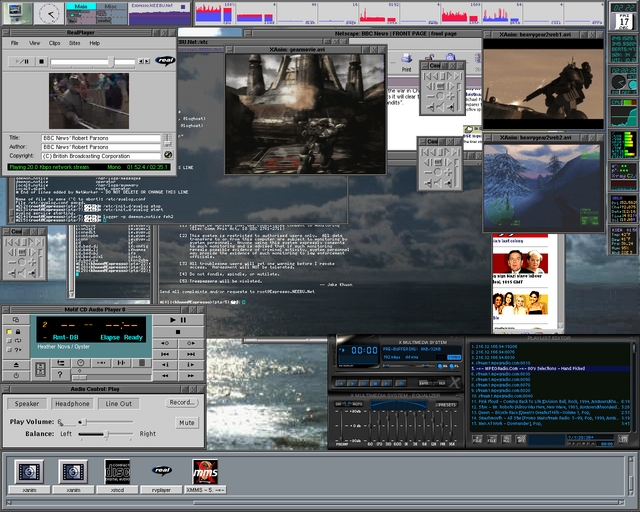The width and height of the screenshot is (640, 512).
Task: Click the BBC video frame in RealPlayer
Action: [89, 101]
